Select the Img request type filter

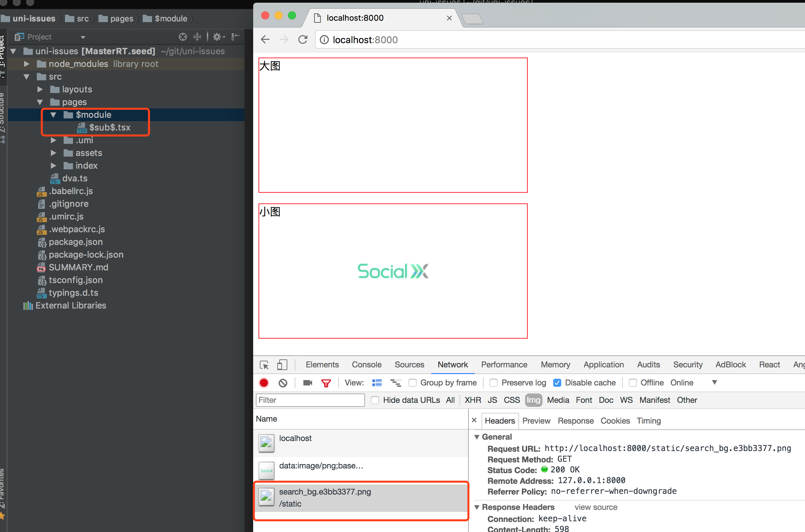click(533, 400)
